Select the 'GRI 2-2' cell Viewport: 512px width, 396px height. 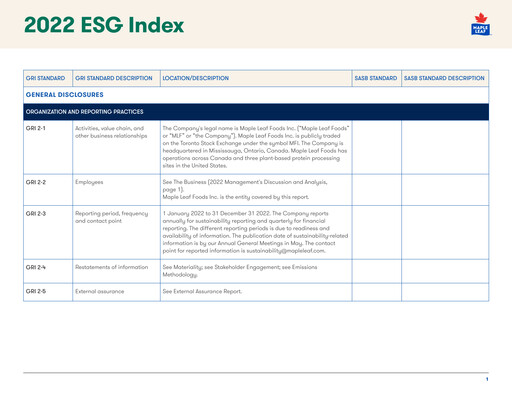(48, 190)
